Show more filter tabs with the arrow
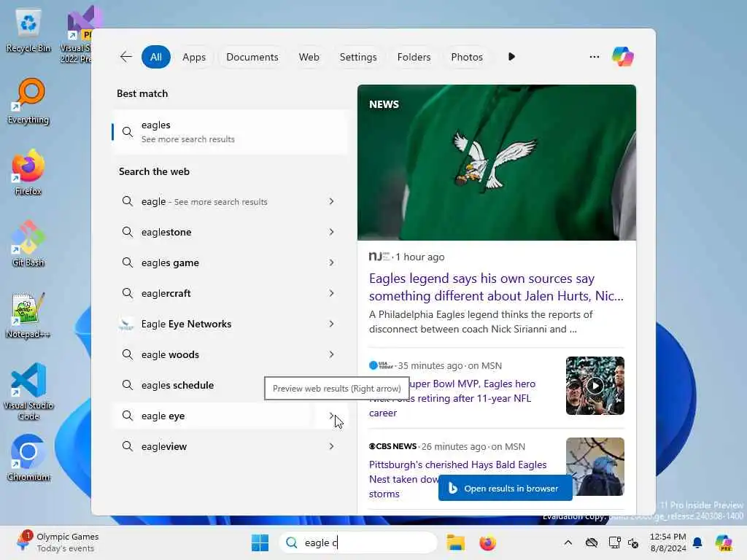This screenshot has width=747, height=560. pos(511,57)
